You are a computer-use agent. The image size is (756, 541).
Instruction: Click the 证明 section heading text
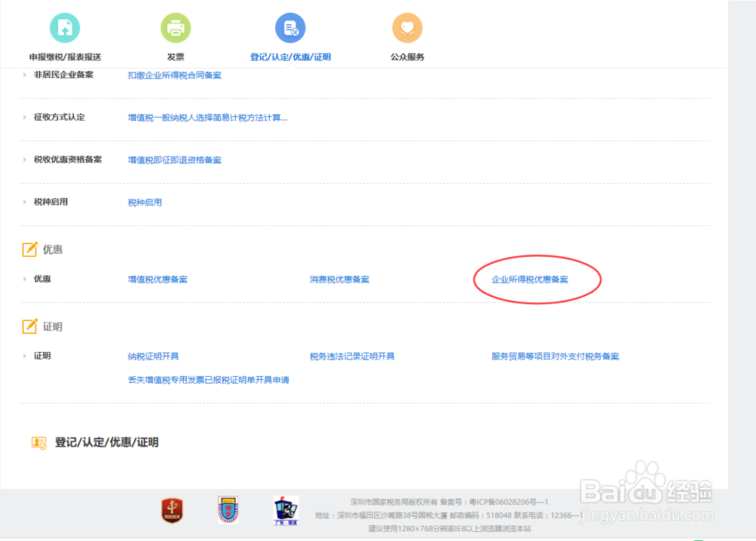pos(53,326)
